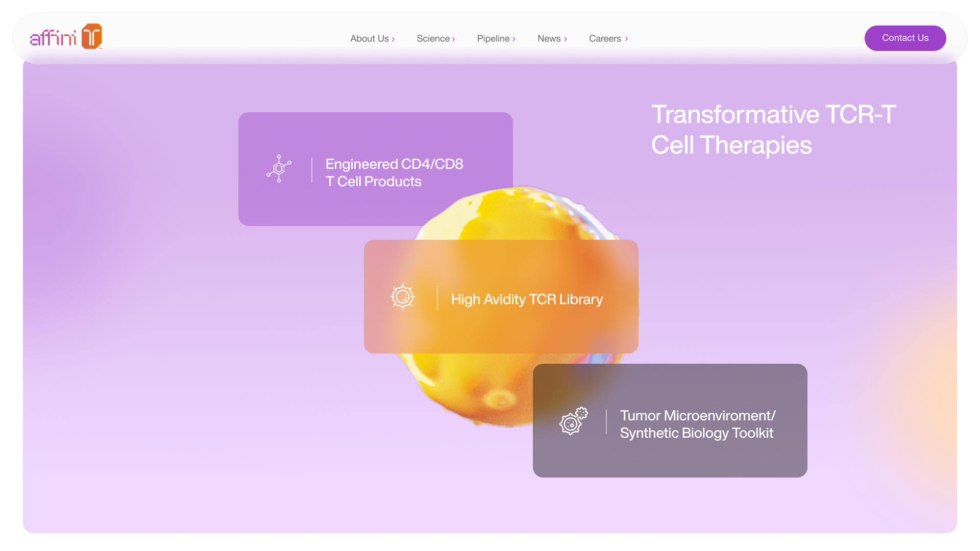Click the molecule icon on CD4/CD8 card
Viewport: 980px width, 551px height.
(279, 169)
